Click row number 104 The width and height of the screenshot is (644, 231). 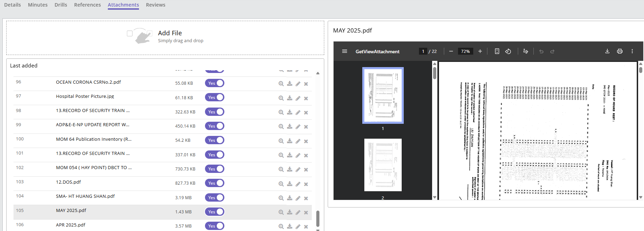click(x=20, y=196)
